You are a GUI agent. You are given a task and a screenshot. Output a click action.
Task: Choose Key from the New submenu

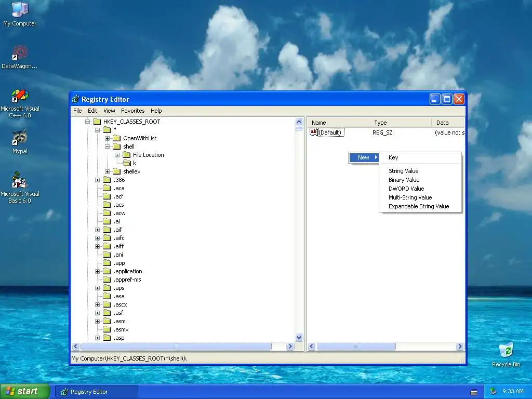tap(420, 157)
